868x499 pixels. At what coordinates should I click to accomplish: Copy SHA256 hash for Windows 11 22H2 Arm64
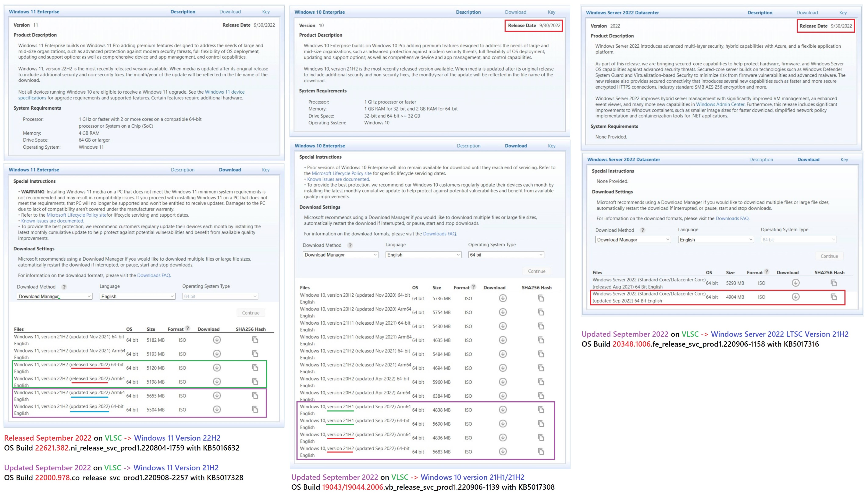(255, 382)
